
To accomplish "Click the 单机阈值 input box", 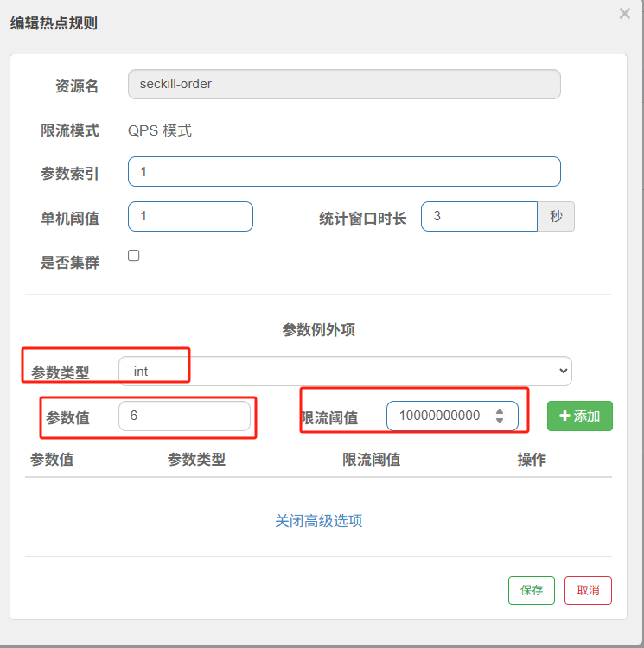I will click(190, 216).
